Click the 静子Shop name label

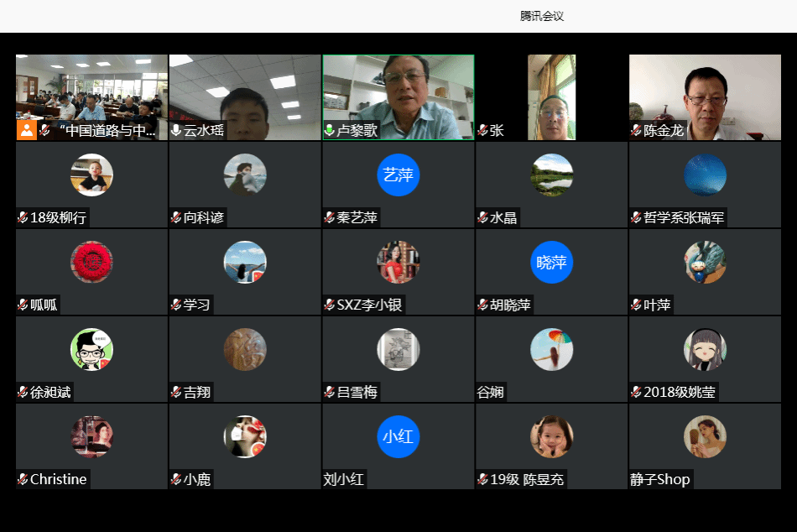(x=661, y=480)
